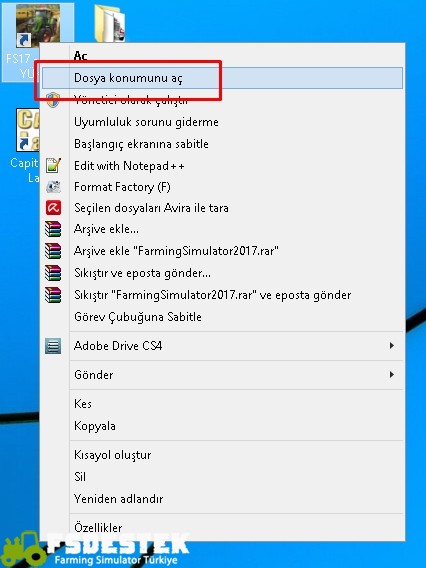Click the red Avira icon
426x568 pixels.
pyautogui.click(x=53, y=208)
